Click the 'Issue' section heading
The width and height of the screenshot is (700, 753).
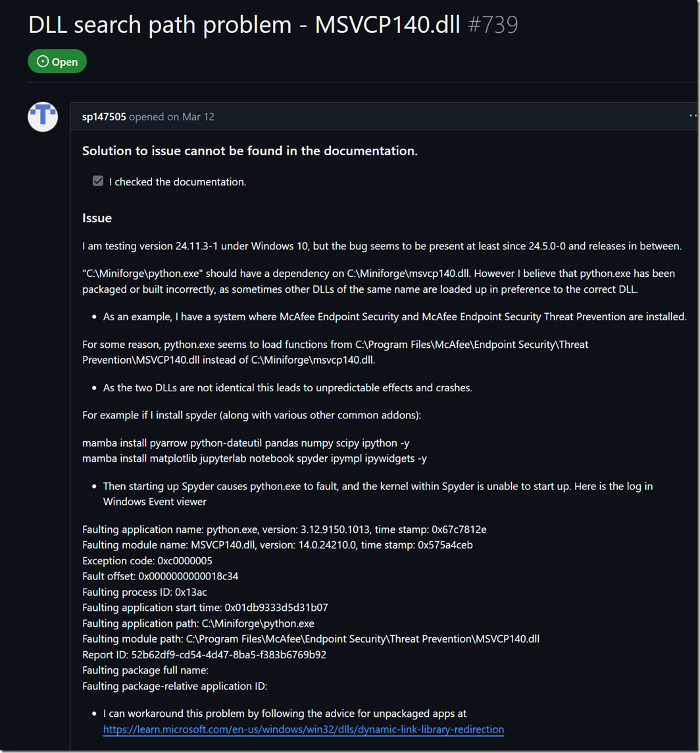97,218
